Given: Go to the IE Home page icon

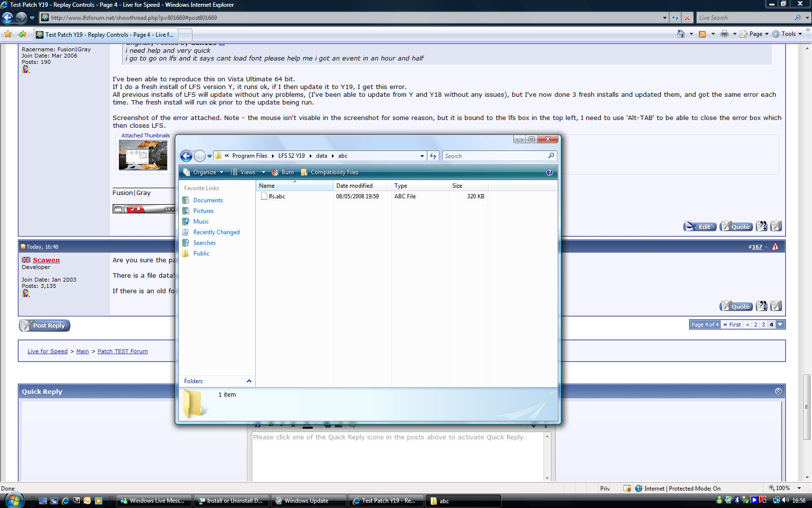Looking at the screenshot, I should [x=681, y=34].
